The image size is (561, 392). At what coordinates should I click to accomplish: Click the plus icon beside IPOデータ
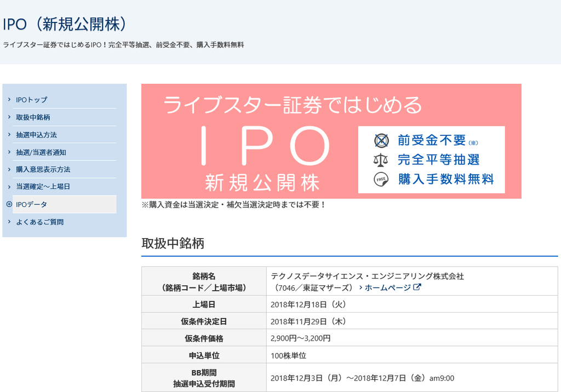9,204
